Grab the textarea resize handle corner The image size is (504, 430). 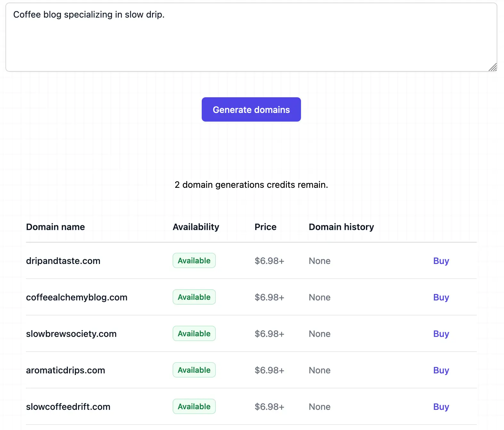tap(493, 67)
